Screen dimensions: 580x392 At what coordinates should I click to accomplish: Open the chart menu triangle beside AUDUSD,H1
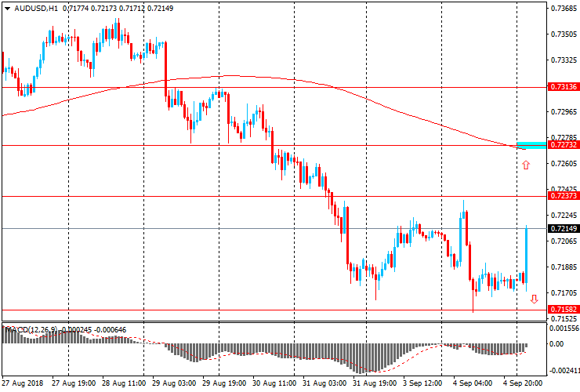[x=7, y=9]
